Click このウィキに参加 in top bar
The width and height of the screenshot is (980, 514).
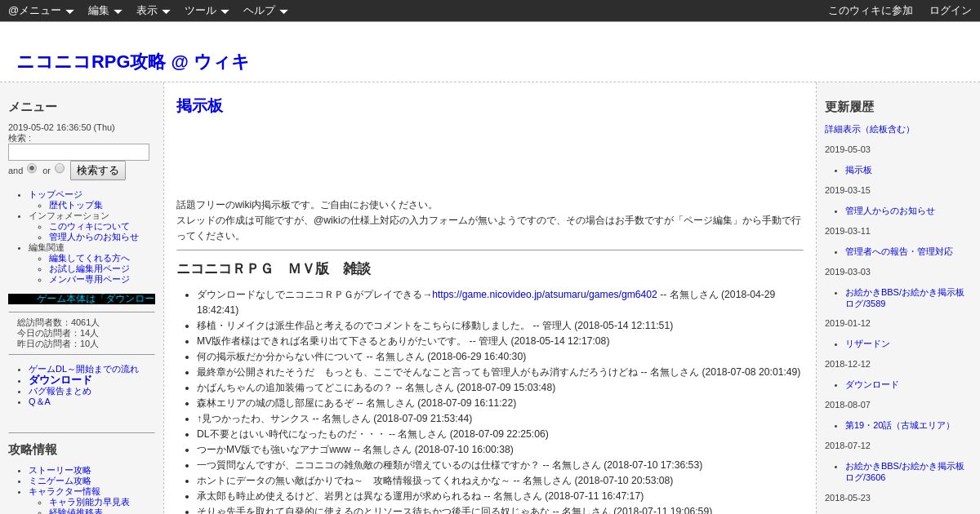click(x=871, y=11)
